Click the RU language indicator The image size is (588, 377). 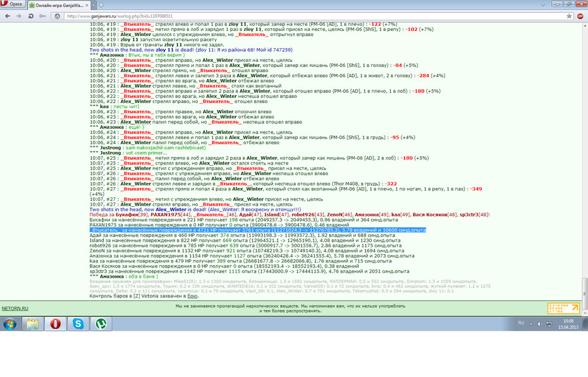click(x=521, y=323)
